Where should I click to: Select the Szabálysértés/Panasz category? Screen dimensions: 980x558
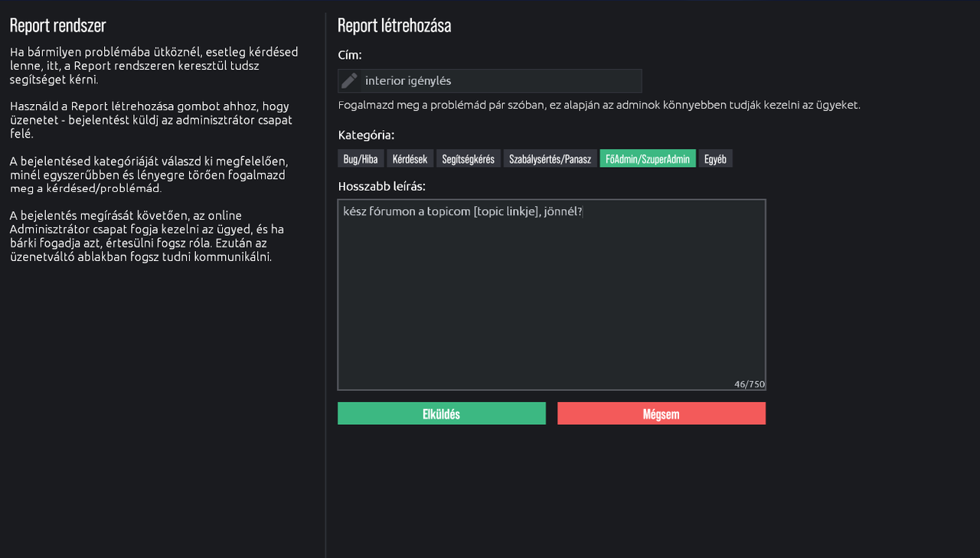point(550,159)
